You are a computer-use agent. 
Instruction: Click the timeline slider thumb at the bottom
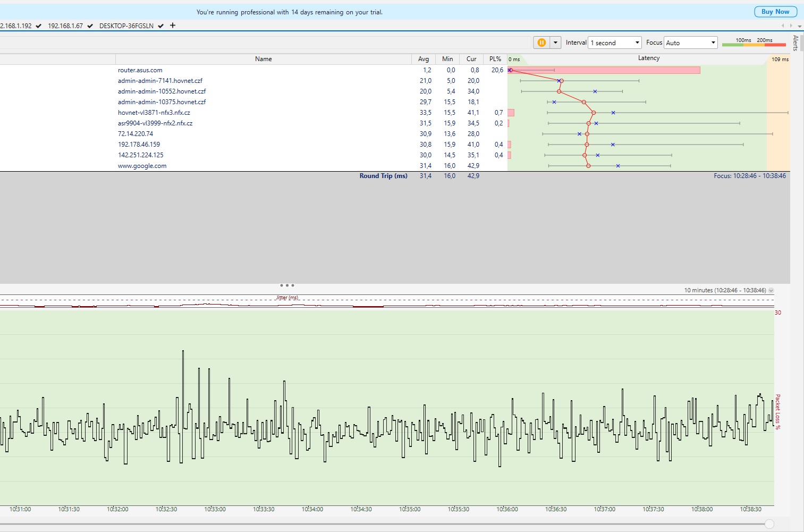tap(769, 524)
